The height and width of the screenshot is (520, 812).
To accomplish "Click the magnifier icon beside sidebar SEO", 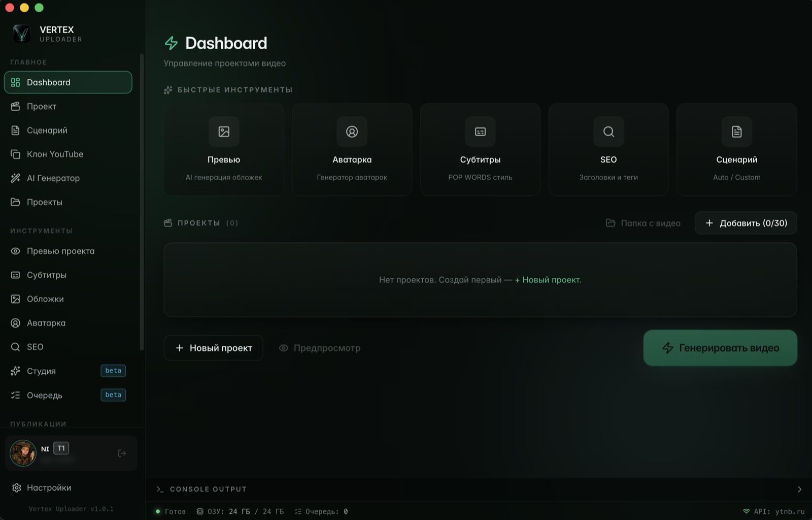I will 16,347.
